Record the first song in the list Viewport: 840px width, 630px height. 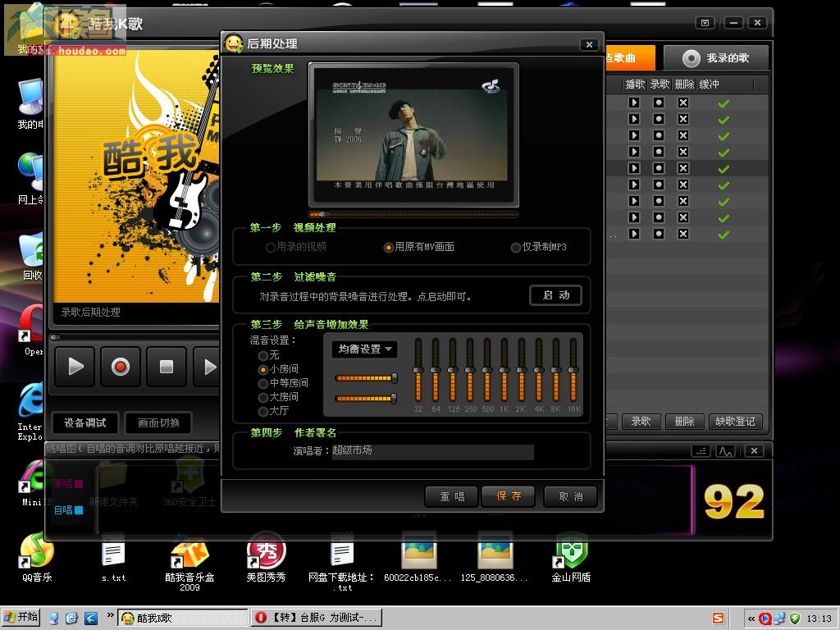pyautogui.click(x=659, y=103)
